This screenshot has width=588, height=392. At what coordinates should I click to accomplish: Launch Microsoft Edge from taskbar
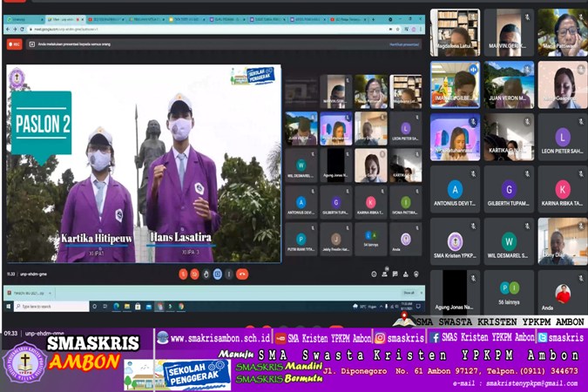(x=116, y=307)
